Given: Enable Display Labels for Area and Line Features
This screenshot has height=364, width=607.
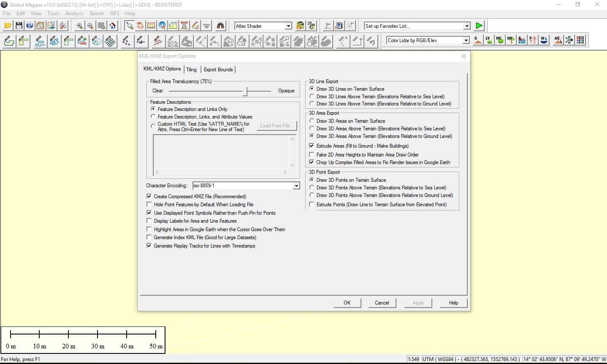Looking at the screenshot, I should 192,221.
